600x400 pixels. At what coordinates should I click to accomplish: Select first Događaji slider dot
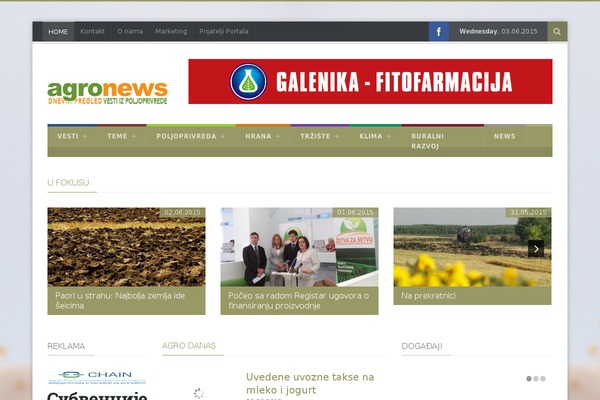click(529, 379)
